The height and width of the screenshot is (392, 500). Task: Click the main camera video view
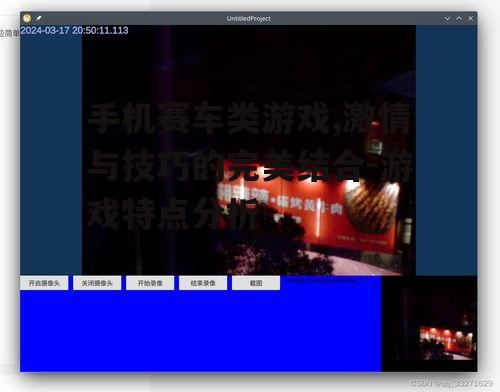pos(249,150)
